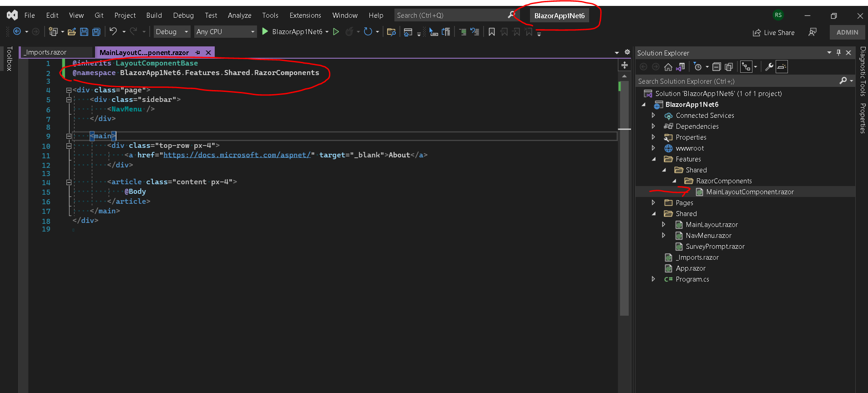The width and height of the screenshot is (868, 393).
Task: Collapse the main element code fold on line 9
Action: pyautogui.click(x=69, y=136)
